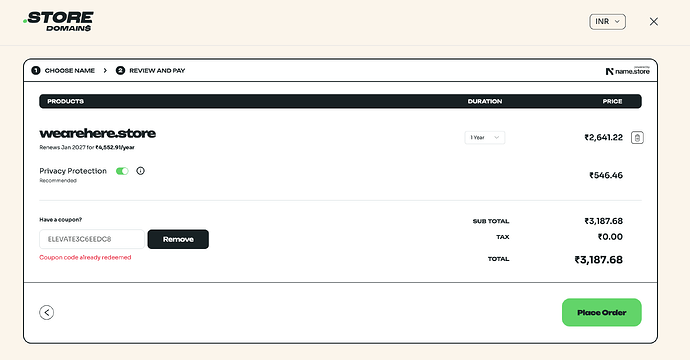Click the step 2 number badge

(120, 70)
